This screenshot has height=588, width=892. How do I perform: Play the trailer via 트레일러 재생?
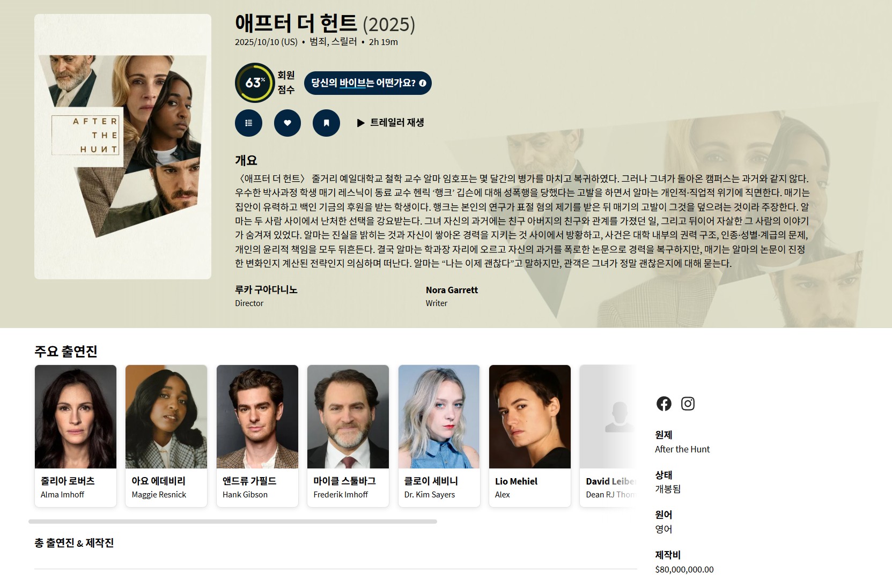[x=390, y=123]
